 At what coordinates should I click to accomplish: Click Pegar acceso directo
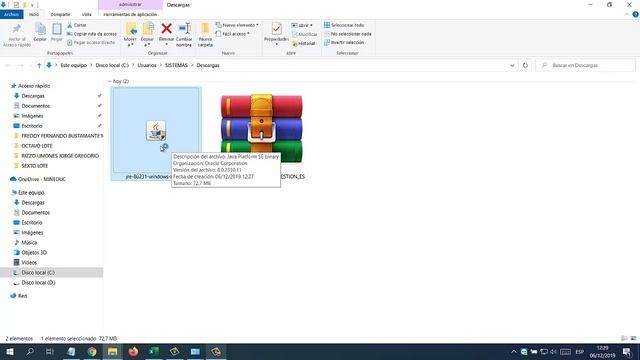tap(91, 42)
